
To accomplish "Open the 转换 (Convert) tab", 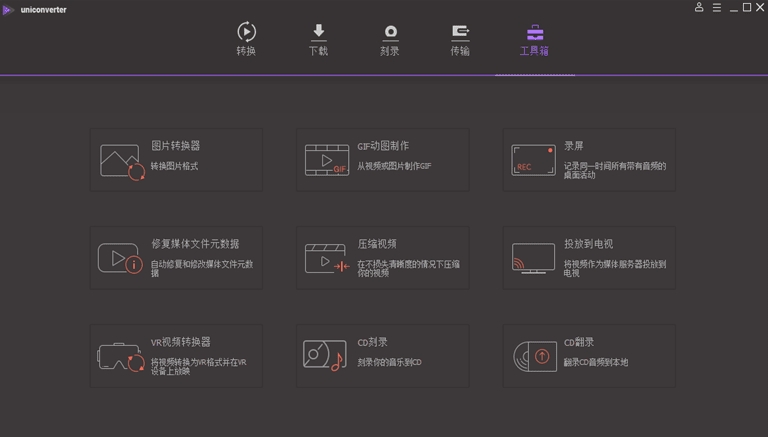I will tap(246, 39).
